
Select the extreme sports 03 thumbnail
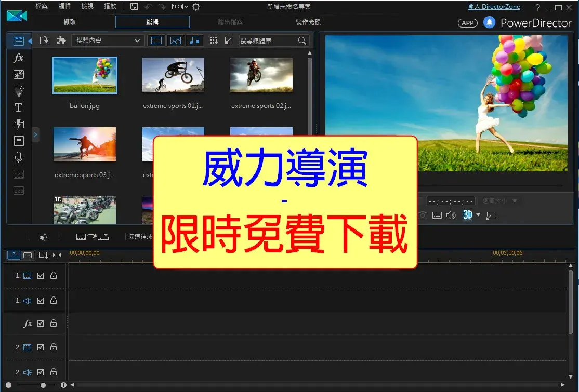tap(85, 144)
